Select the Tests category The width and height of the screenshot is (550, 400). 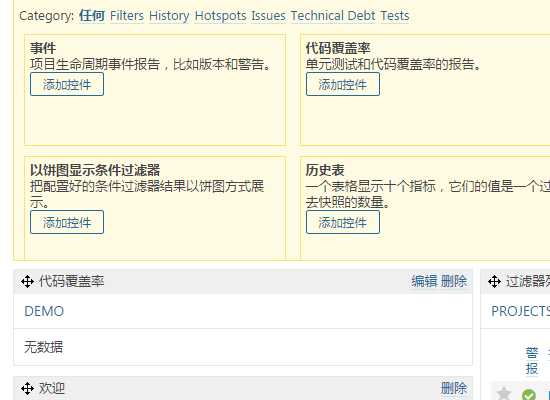[395, 16]
